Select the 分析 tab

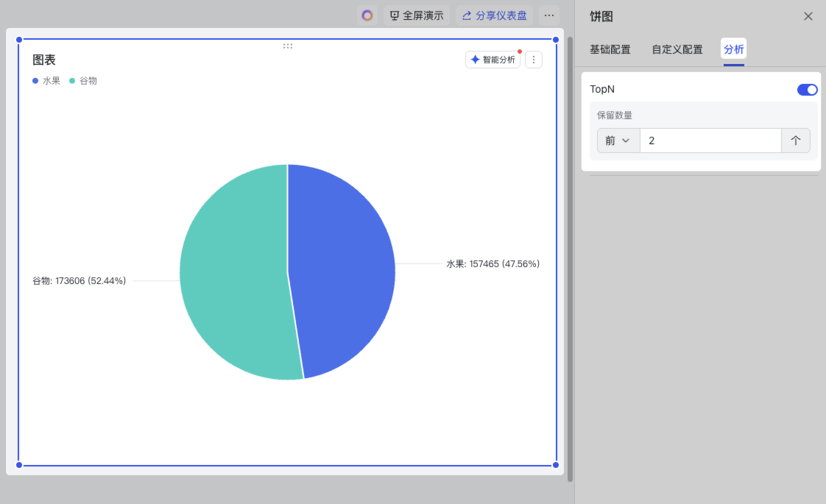733,50
